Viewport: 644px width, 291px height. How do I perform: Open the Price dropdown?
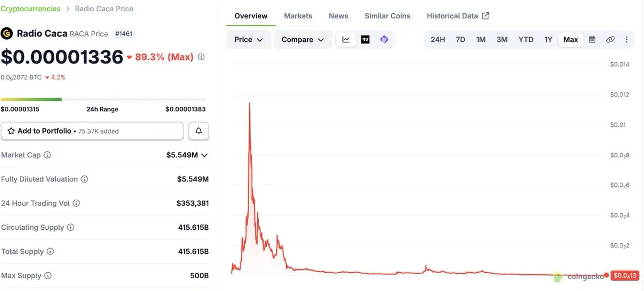tap(249, 40)
